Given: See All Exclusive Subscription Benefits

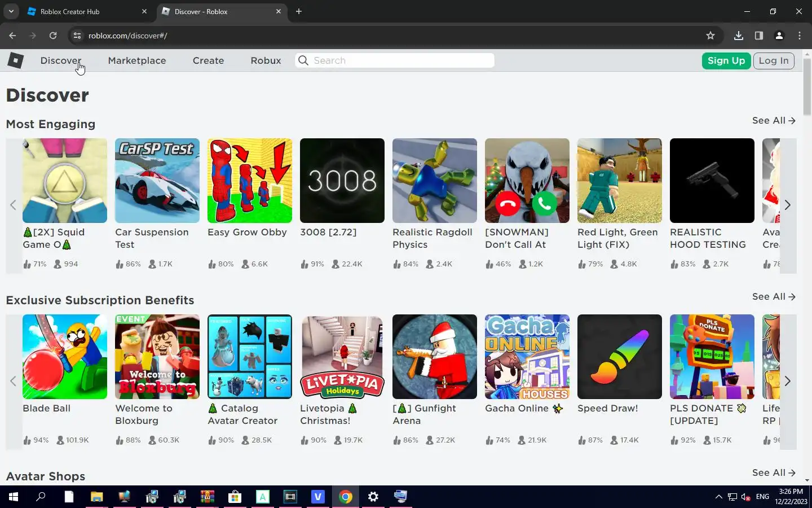Looking at the screenshot, I should click(x=774, y=296).
